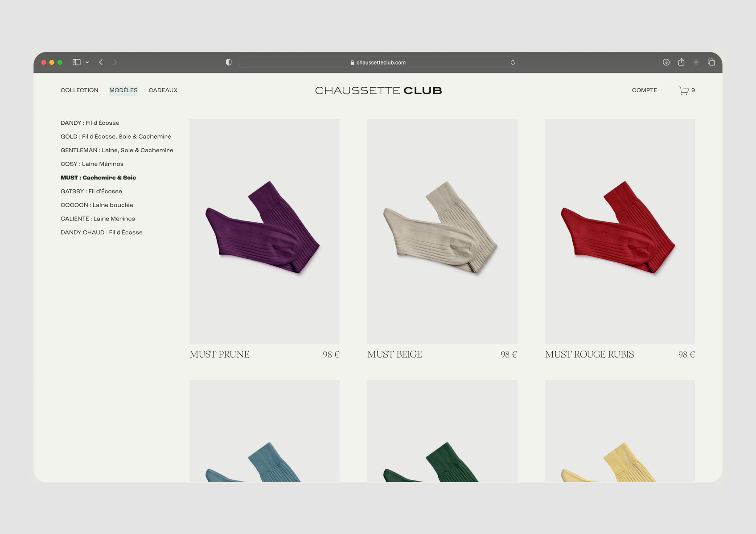Click the Chaussette Club logo
This screenshot has height=534, width=756.
click(378, 90)
